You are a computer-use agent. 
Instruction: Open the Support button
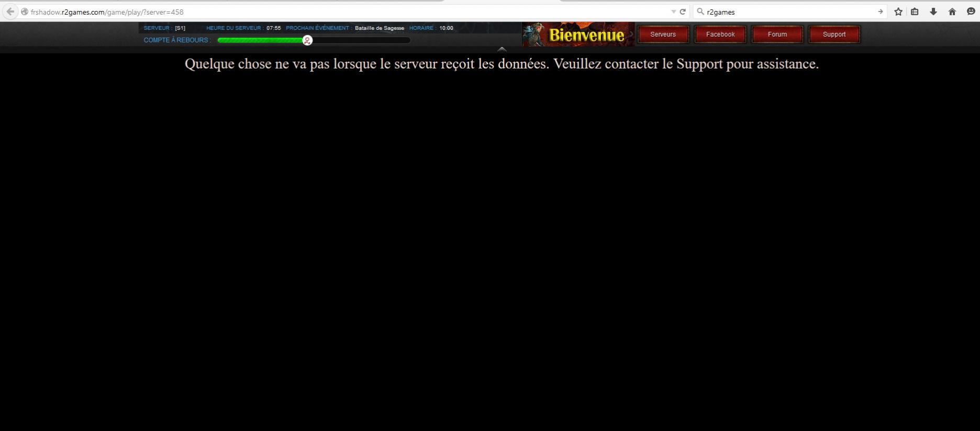[834, 35]
